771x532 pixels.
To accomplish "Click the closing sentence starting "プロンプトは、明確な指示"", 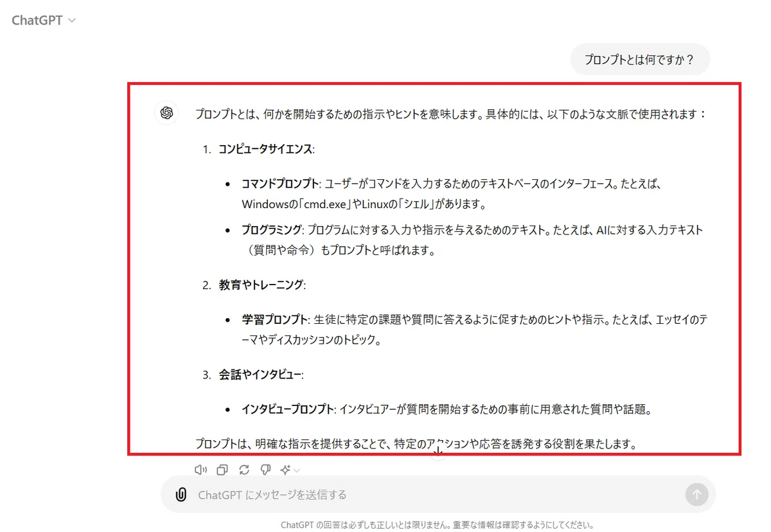I will coord(416,445).
